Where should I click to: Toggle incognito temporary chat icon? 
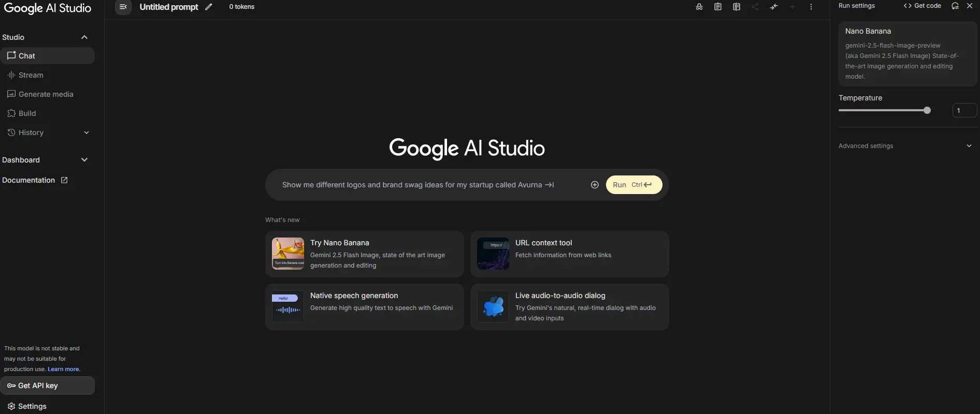tap(699, 7)
